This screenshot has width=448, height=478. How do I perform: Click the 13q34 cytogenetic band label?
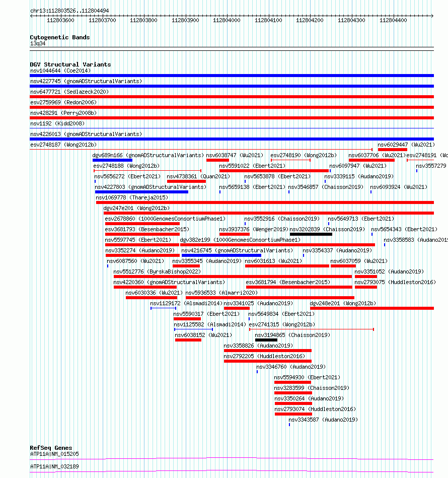pyautogui.click(x=38, y=44)
